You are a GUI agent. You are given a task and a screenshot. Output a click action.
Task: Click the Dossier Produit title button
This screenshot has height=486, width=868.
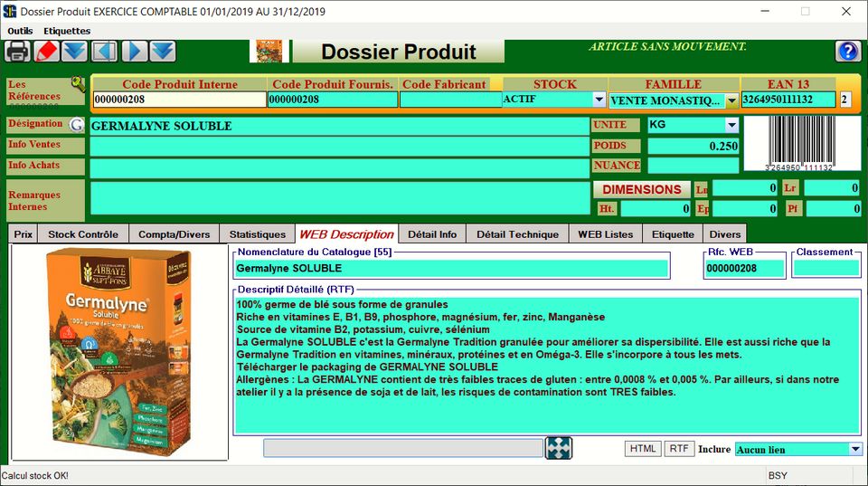pyautogui.click(x=398, y=52)
